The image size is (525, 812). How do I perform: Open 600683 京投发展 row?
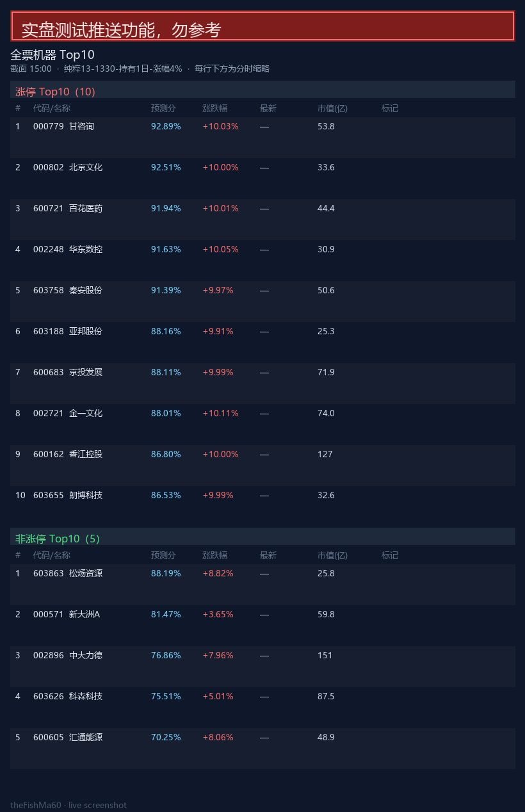tap(262, 384)
